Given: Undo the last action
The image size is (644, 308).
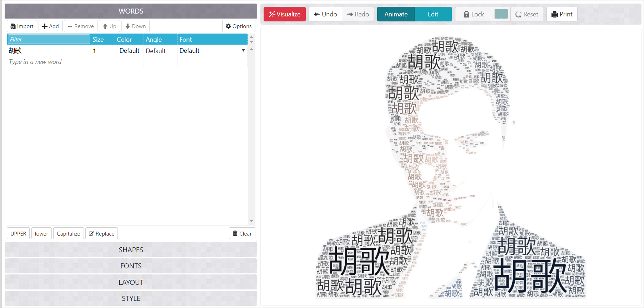Looking at the screenshot, I should (325, 14).
